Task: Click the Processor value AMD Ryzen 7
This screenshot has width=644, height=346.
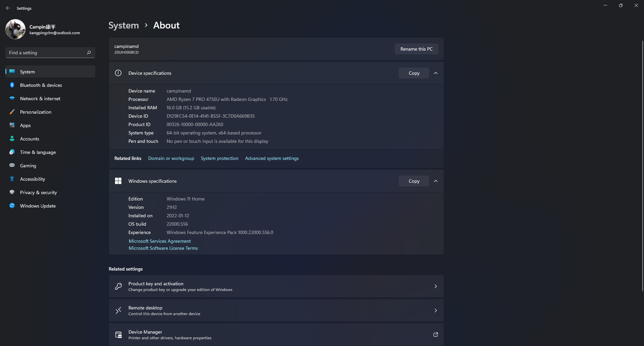Action: 227,99
